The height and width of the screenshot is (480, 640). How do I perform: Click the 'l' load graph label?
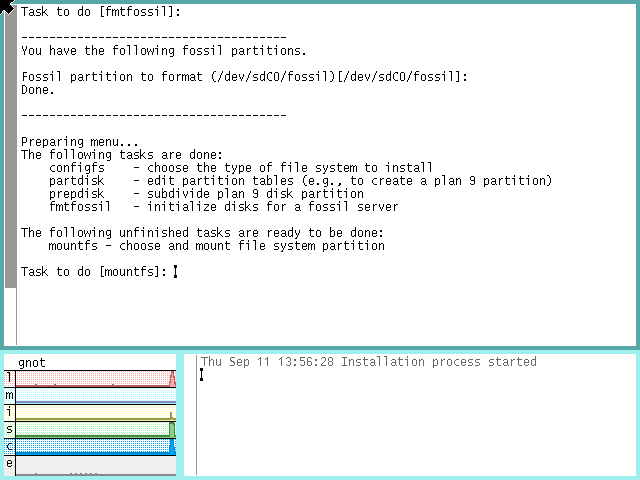(10, 378)
